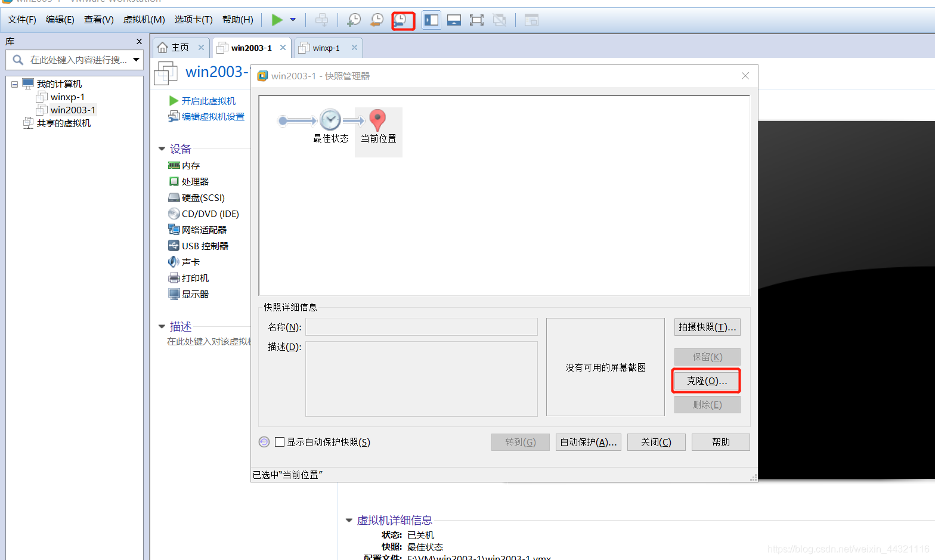This screenshot has height=560, width=935.
Task: Click the USB 控制器 device icon
Action: pos(174,246)
